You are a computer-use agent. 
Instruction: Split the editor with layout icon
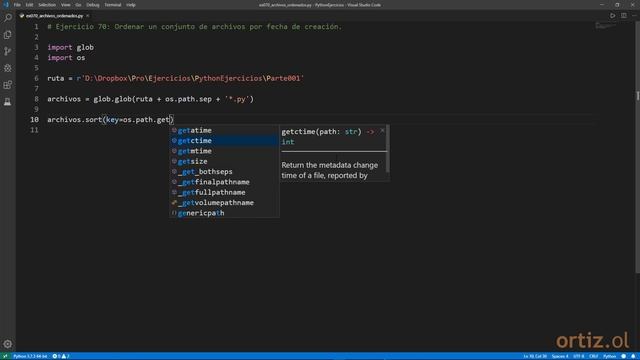[x=624, y=16]
